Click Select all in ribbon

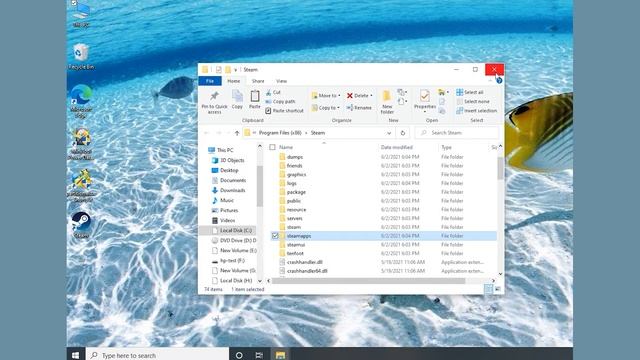coord(470,92)
